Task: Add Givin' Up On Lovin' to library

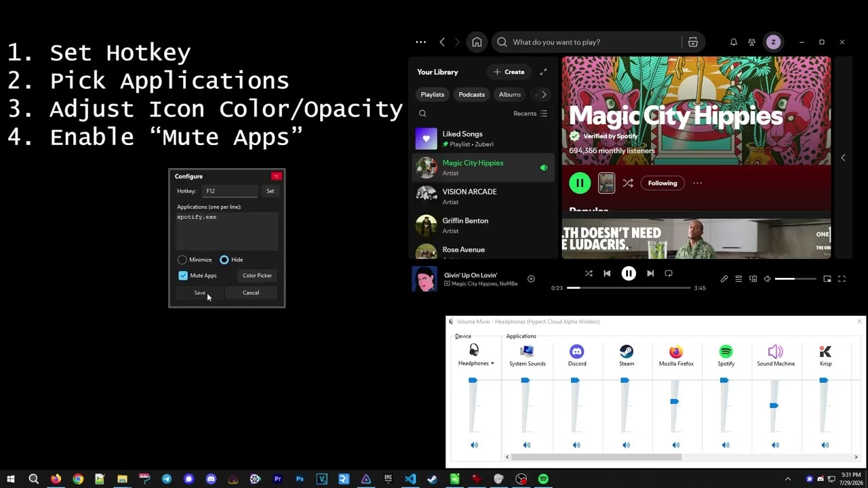Action: coord(531,279)
